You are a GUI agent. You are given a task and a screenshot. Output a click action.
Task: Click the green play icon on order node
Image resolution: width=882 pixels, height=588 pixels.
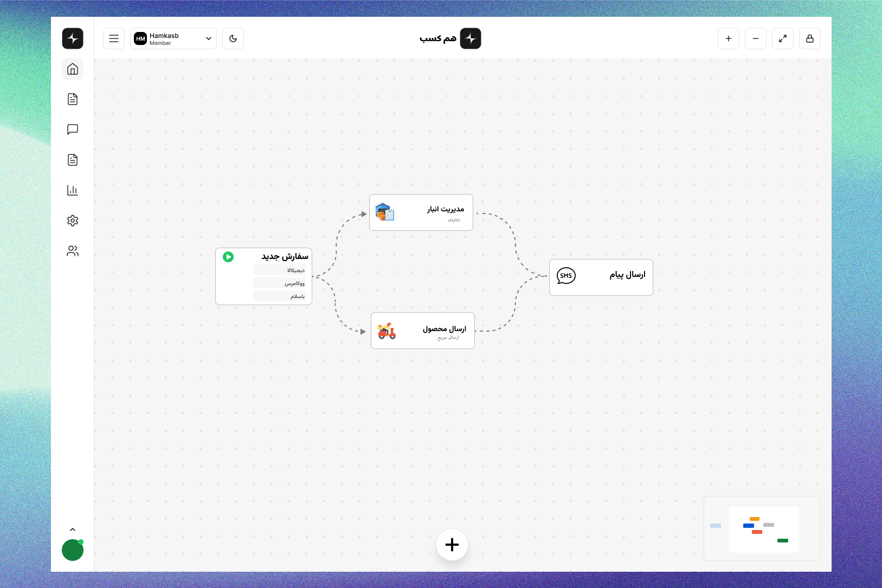228,257
